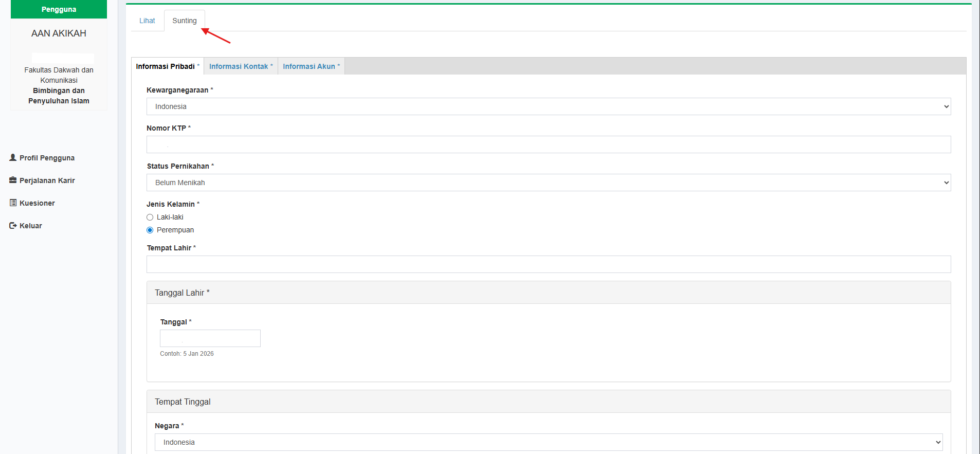Click the Pengguna green header
The image size is (980, 454).
pyautogui.click(x=59, y=9)
